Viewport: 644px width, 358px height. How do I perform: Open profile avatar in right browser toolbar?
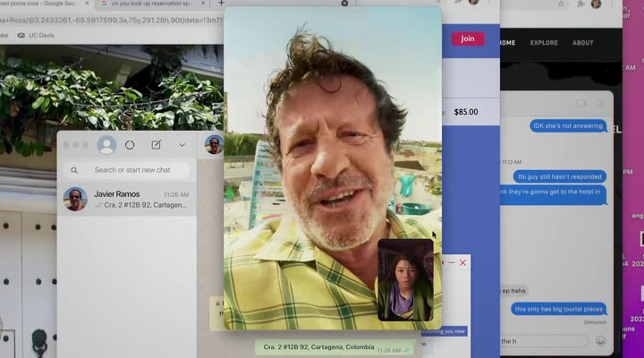click(597, 4)
